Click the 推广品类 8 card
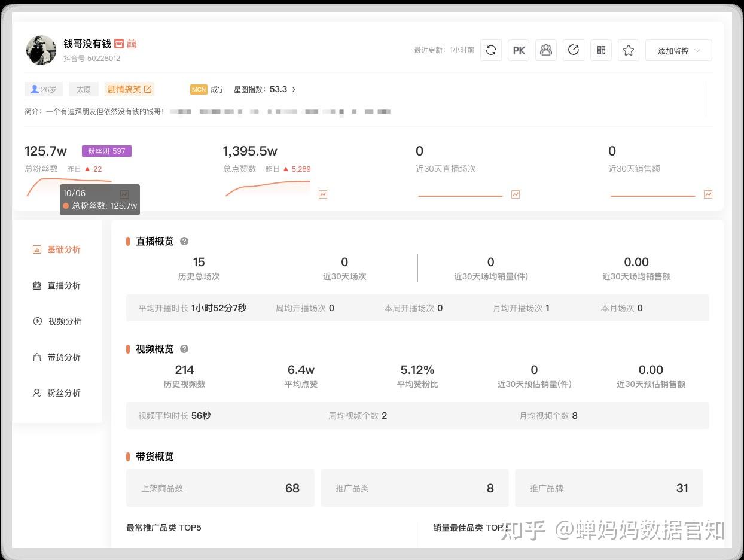The image size is (744, 560). 414,488
